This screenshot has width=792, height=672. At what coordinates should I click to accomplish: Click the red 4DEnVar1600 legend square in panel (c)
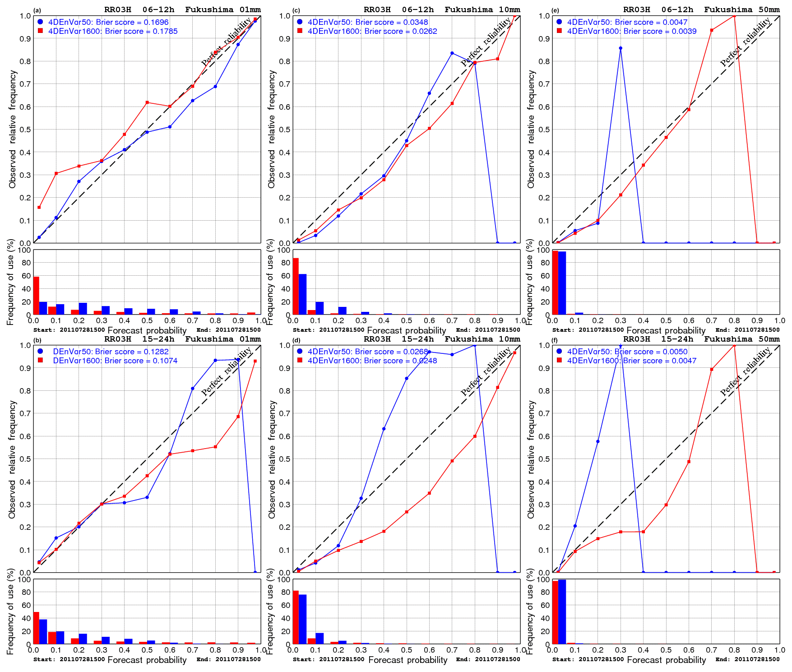click(x=300, y=31)
